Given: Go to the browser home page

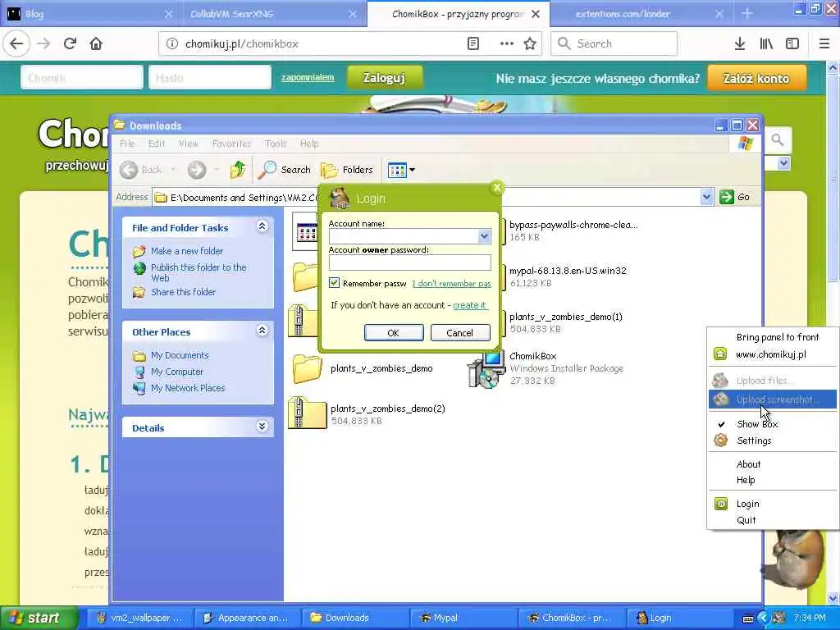Looking at the screenshot, I should [96, 43].
